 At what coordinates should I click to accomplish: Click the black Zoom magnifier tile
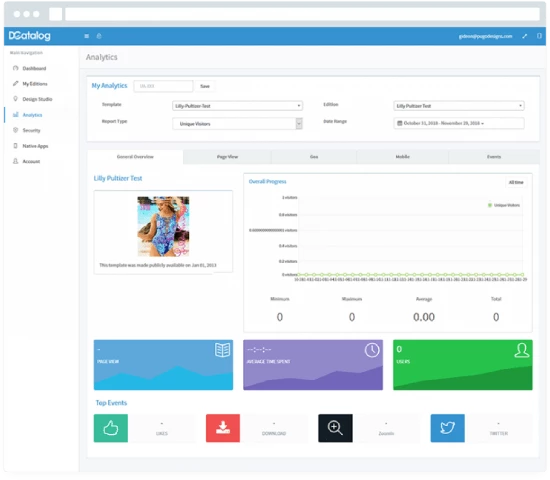tap(335, 428)
